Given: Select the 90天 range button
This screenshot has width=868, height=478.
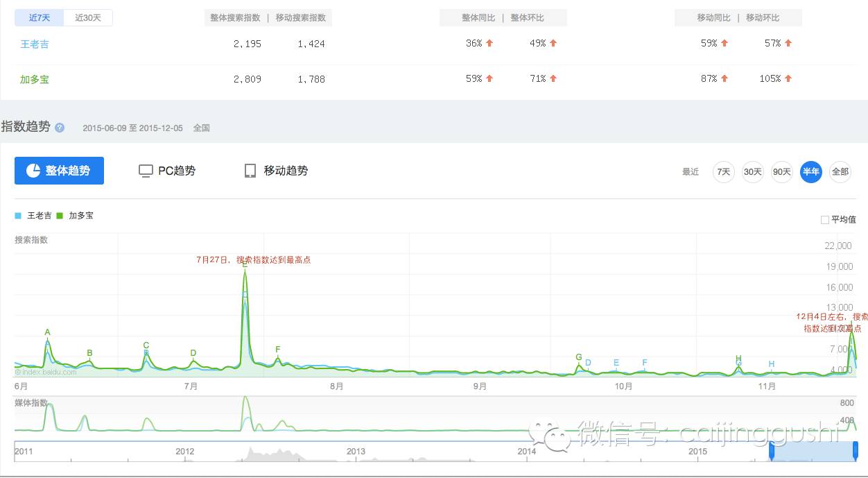Looking at the screenshot, I should pos(782,171).
